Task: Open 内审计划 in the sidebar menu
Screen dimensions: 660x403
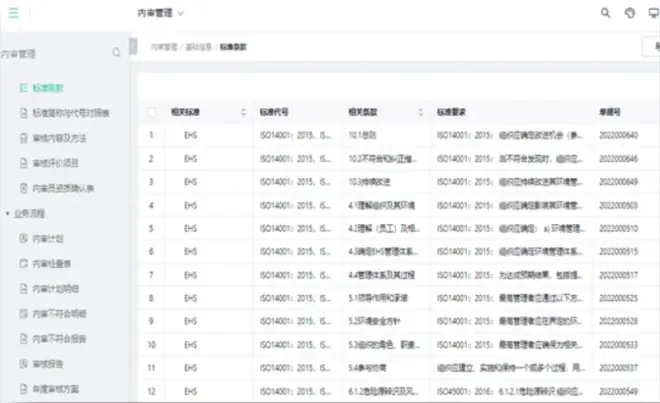Action: [48, 238]
